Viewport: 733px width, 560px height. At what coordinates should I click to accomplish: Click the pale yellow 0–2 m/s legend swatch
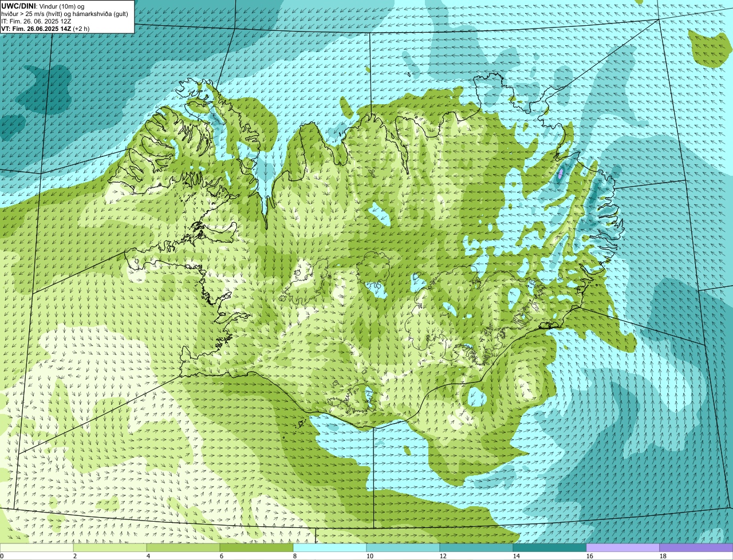click(37, 547)
